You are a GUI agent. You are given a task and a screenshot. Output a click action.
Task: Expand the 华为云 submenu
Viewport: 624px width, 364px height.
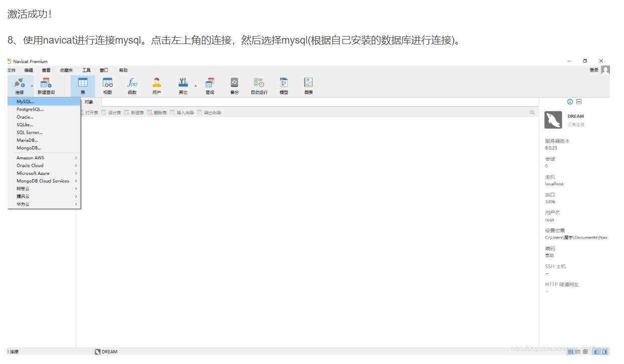point(44,204)
